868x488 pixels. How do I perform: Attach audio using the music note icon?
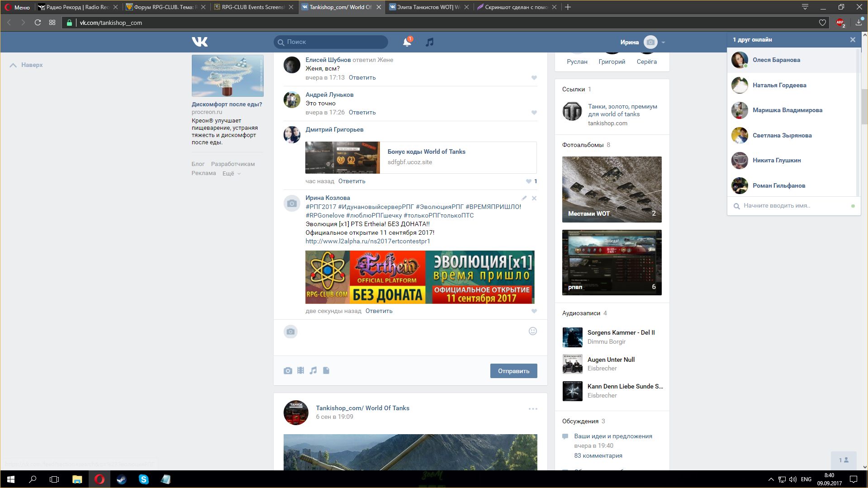point(313,370)
